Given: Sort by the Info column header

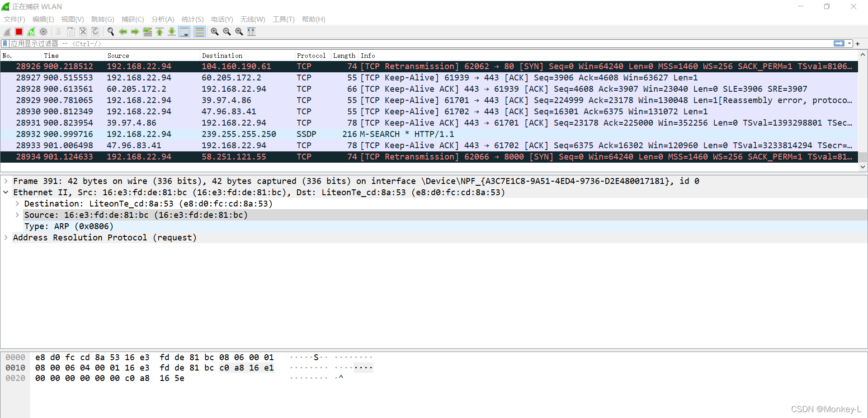Looking at the screenshot, I should tap(608, 56).
